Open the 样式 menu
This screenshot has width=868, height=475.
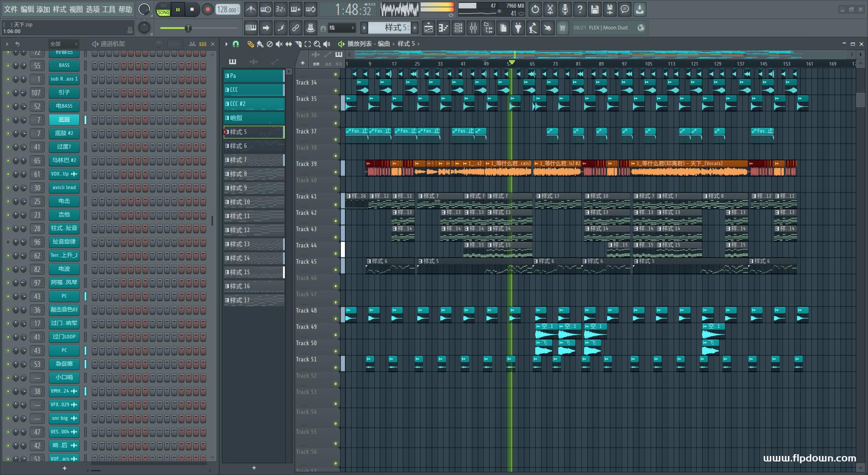coord(60,9)
